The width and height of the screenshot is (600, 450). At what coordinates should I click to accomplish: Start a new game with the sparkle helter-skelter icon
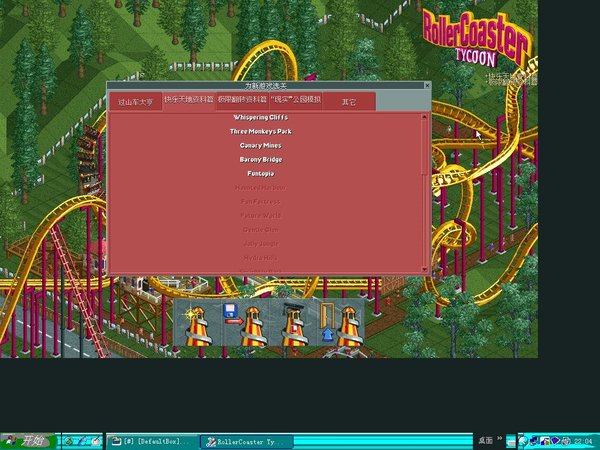click(x=198, y=323)
